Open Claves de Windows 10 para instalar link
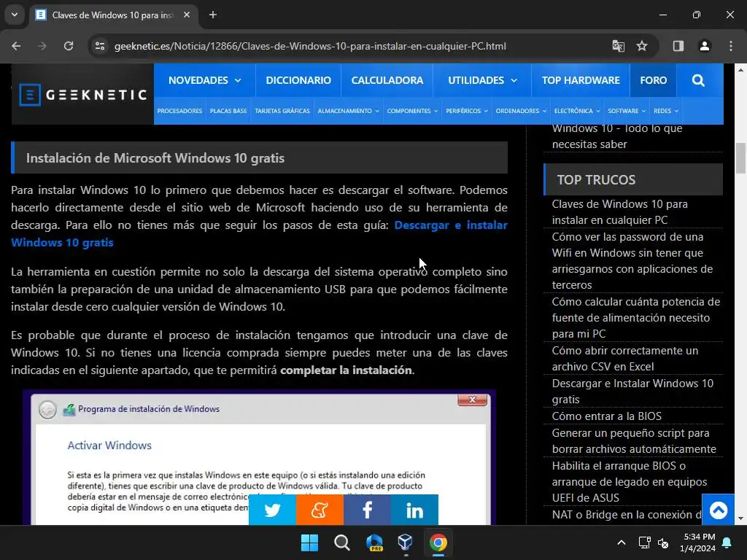Viewport: 747px width, 560px height. point(619,212)
